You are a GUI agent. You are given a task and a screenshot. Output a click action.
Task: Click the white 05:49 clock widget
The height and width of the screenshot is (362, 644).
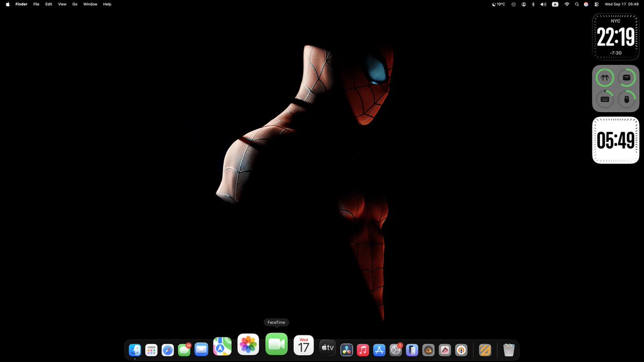[x=616, y=141]
